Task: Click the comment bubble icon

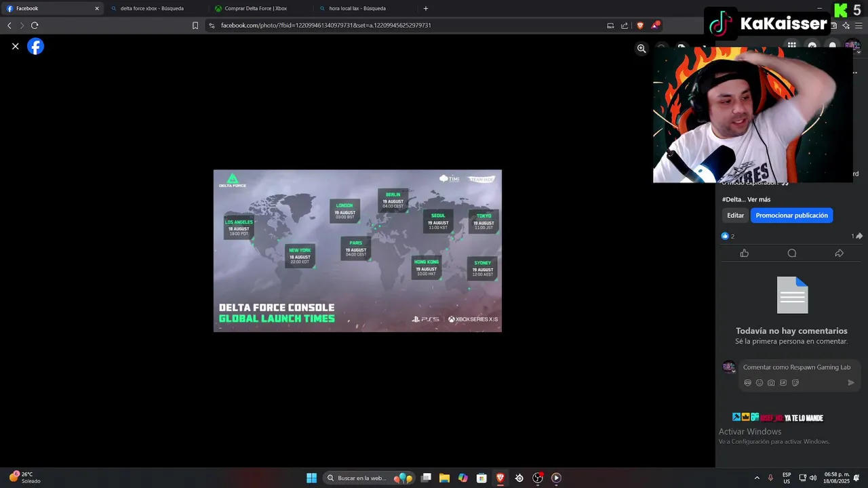Action: tap(791, 253)
